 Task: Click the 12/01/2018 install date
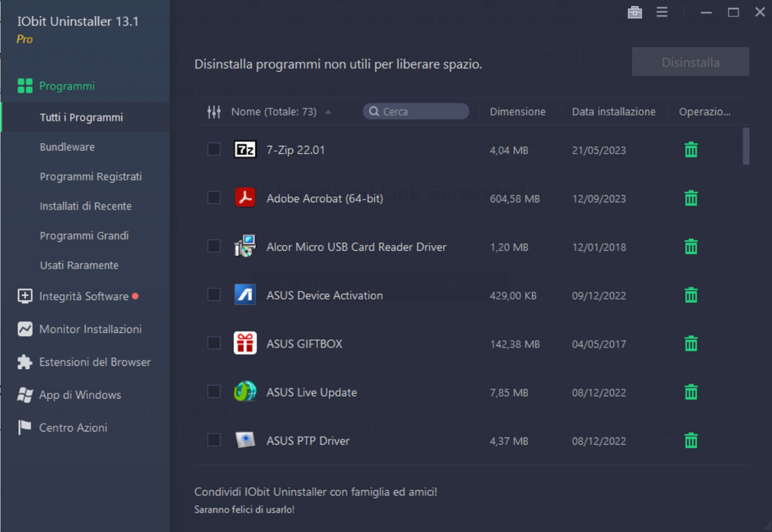[598, 247]
